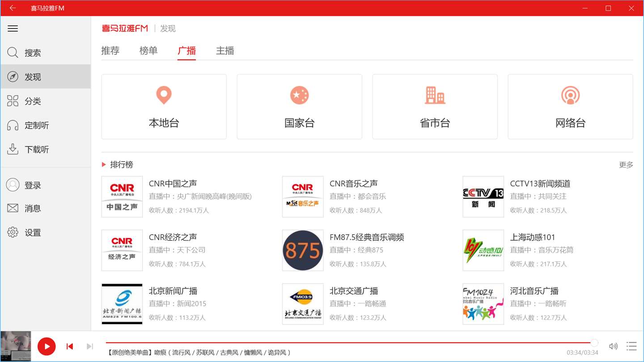Click 收听人数：2194.1万人 text
The image size is (644, 362).
click(179, 210)
